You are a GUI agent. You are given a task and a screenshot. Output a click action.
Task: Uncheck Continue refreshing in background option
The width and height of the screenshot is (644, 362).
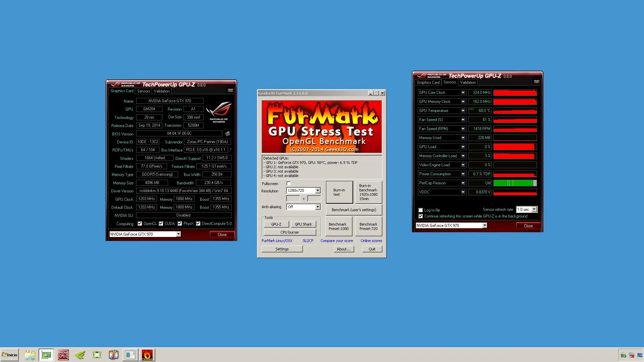[x=421, y=216]
